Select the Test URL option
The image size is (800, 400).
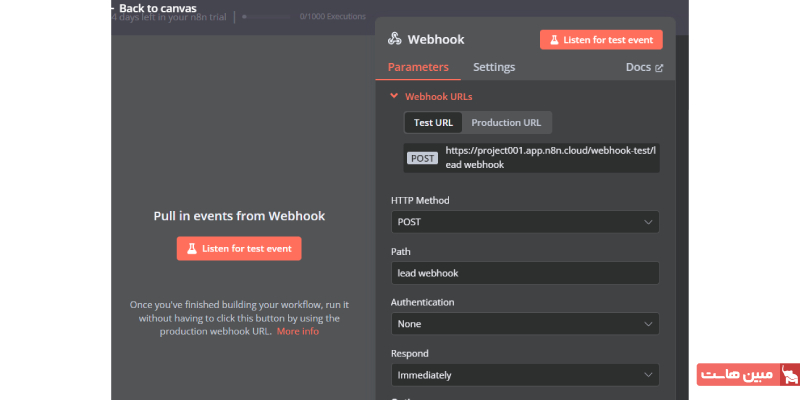[x=433, y=122]
